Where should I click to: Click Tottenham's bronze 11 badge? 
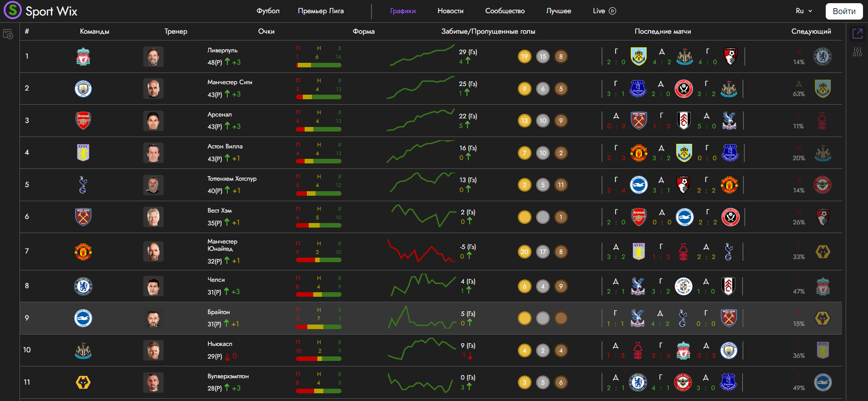561,185
